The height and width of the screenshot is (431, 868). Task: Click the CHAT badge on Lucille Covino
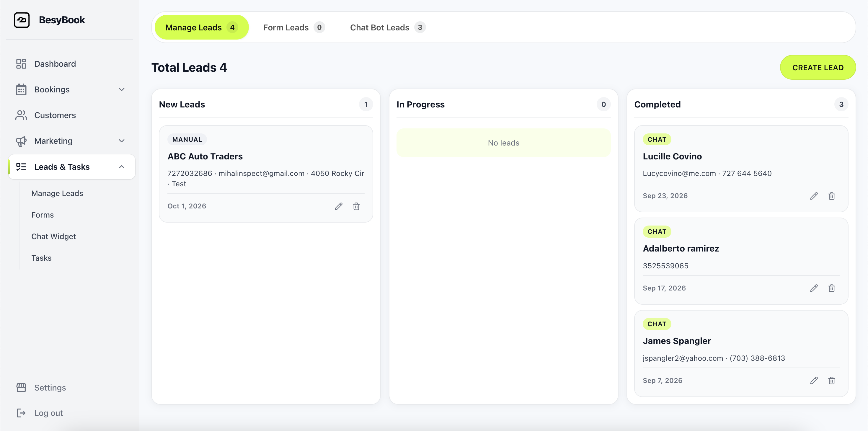(657, 140)
